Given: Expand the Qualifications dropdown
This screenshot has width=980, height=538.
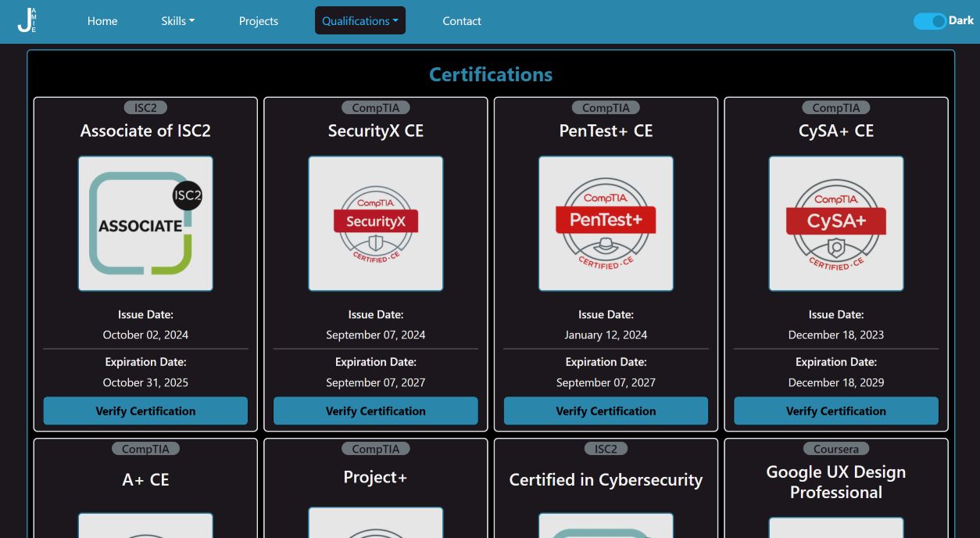Looking at the screenshot, I should (x=359, y=20).
